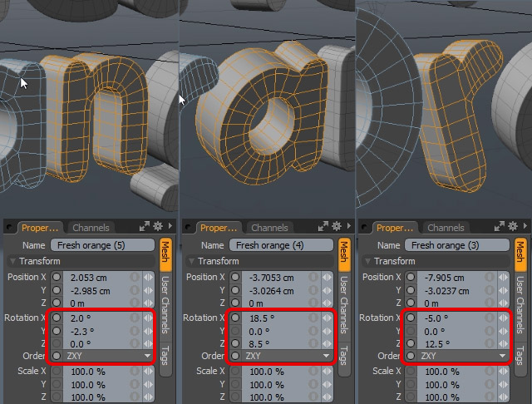Open vertical User Channels tab in Fresh orange (5) panel
The width and height of the screenshot is (532, 404).
coord(165,304)
